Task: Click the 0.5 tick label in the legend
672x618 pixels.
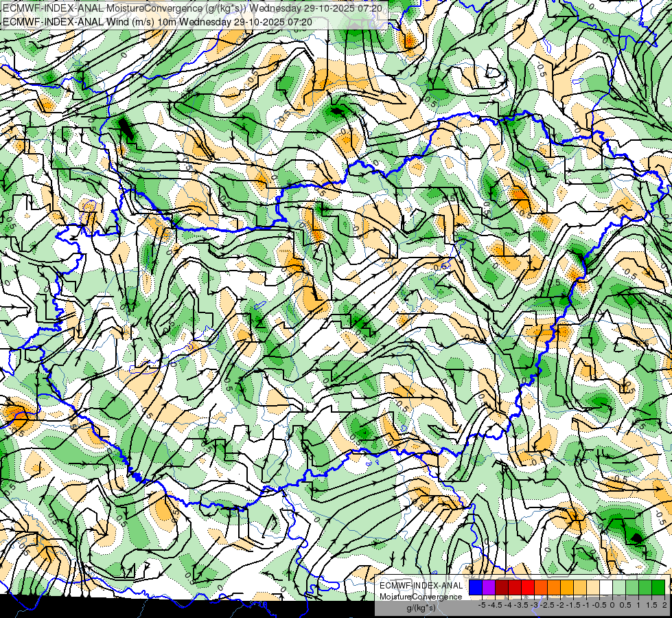Action: pos(625,605)
